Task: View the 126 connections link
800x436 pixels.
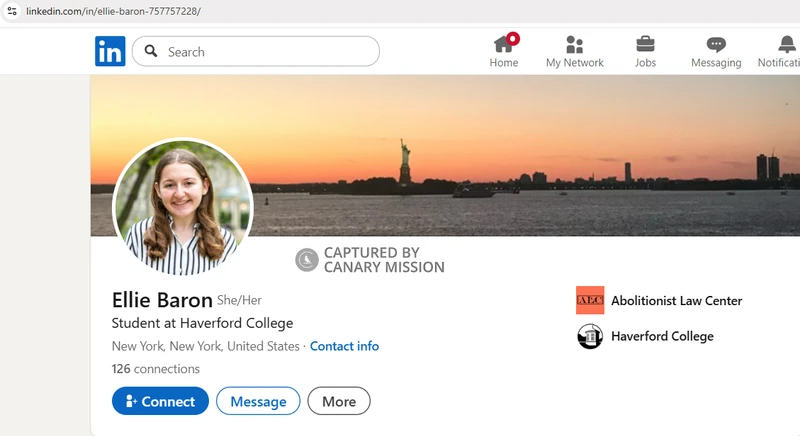Action: pyautogui.click(x=156, y=369)
